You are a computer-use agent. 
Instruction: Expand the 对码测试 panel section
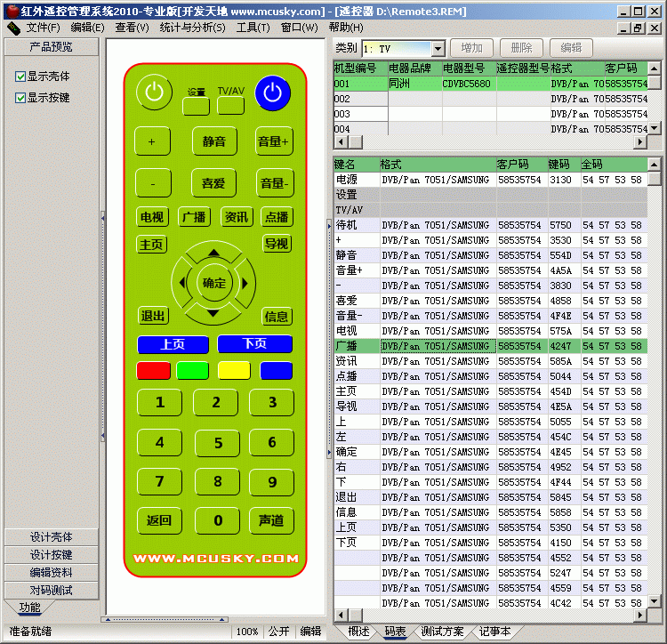click(52, 591)
